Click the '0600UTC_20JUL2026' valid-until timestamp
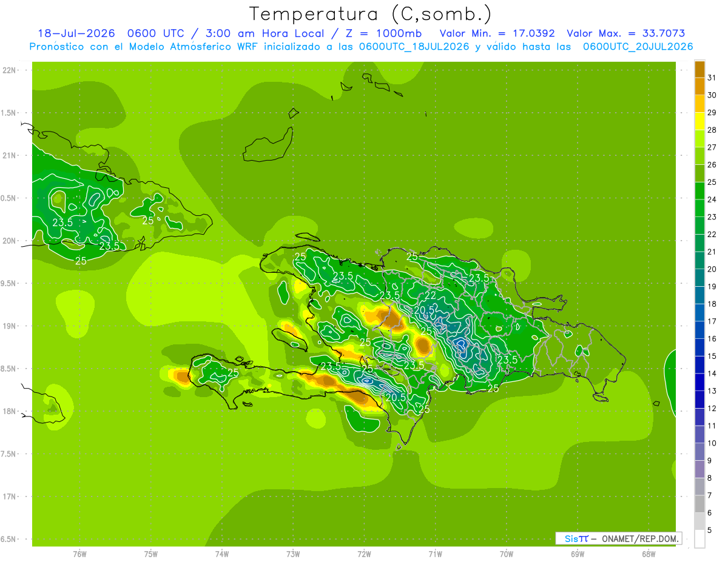The width and height of the screenshot is (728, 562). (638, 46)
